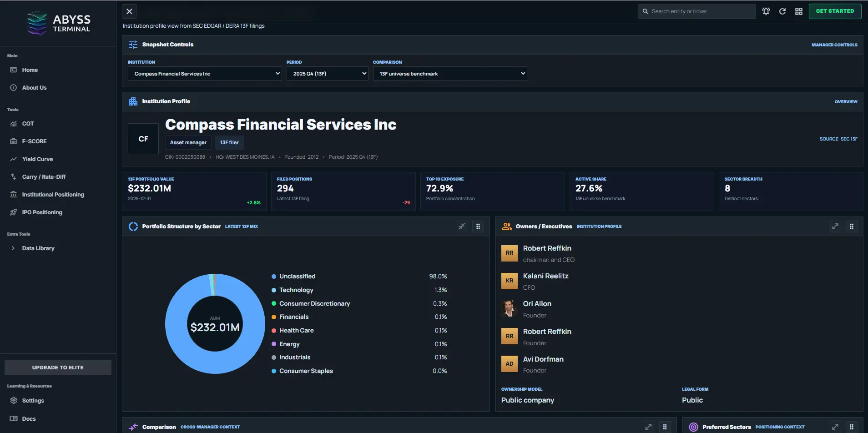The width and height of the screenshot is (868, 433).
Task: Click the Docs book icon
Action: point(14,419)
